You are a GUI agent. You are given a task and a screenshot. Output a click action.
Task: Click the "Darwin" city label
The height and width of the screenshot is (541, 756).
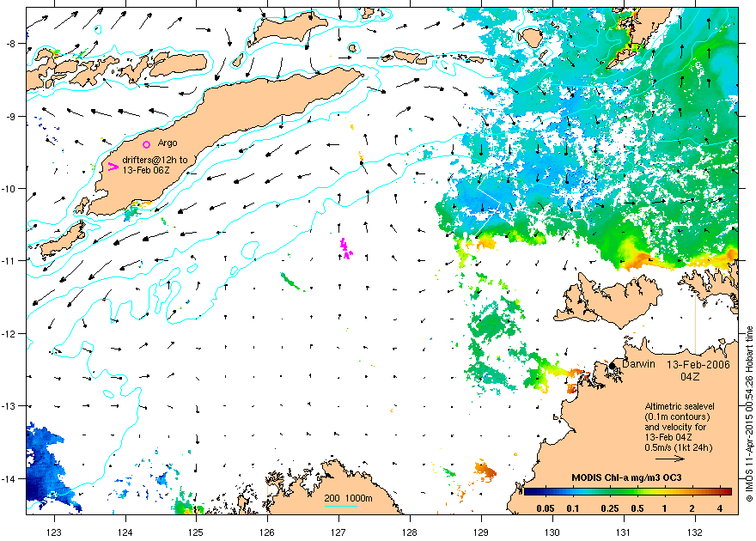(x=638, y=364)
